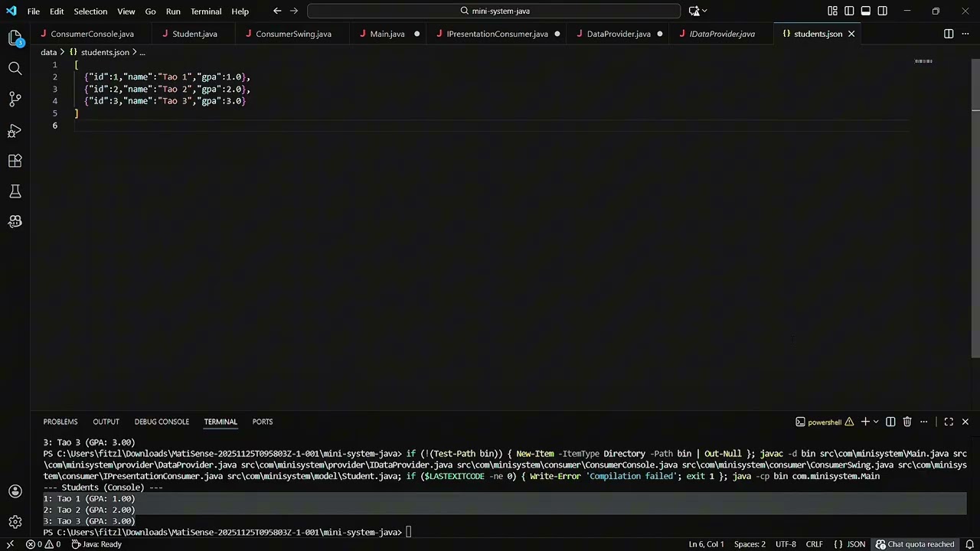
Task: Open the File menu
Action: pyautogui.click(x=34, y=11)
